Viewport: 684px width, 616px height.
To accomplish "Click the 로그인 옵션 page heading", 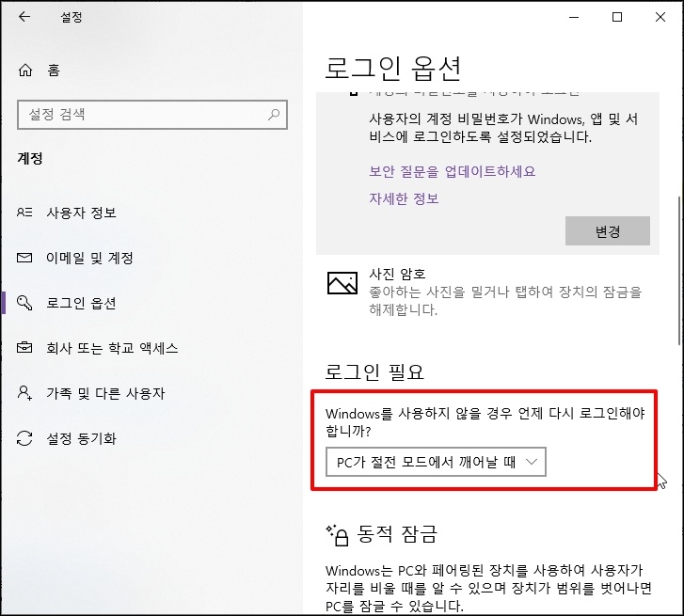I will (x=393, y=69).
